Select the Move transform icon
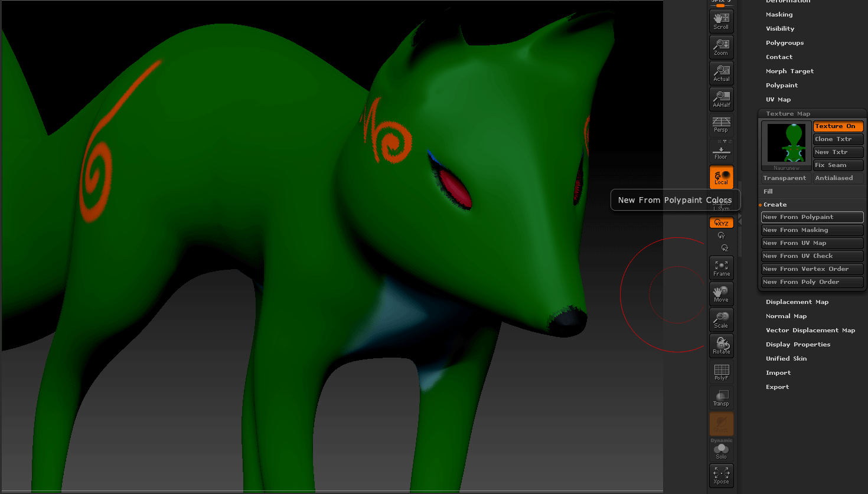The height and width of the screenshot is (494, 868). 721,294
